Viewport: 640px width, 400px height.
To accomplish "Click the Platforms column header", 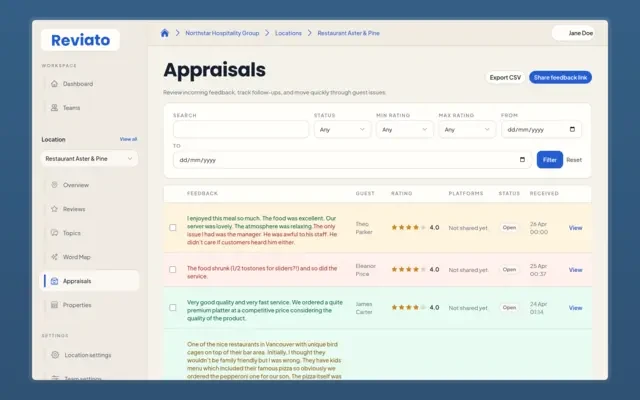I will 466,193.
